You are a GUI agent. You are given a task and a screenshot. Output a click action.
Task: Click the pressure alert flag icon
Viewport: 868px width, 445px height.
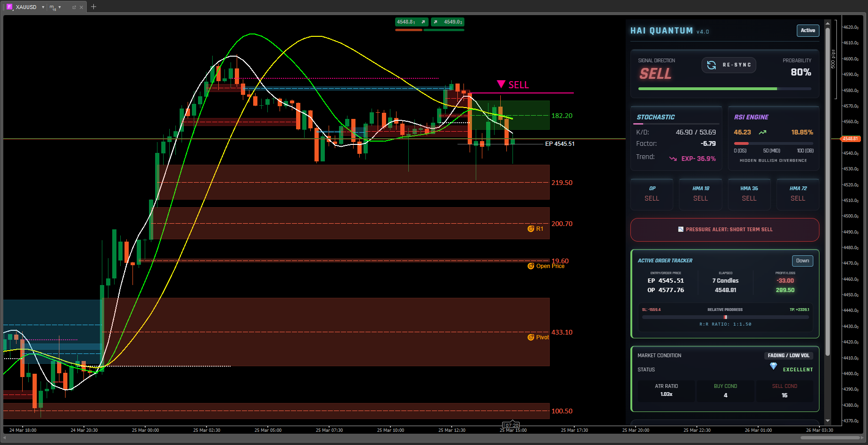680,229
